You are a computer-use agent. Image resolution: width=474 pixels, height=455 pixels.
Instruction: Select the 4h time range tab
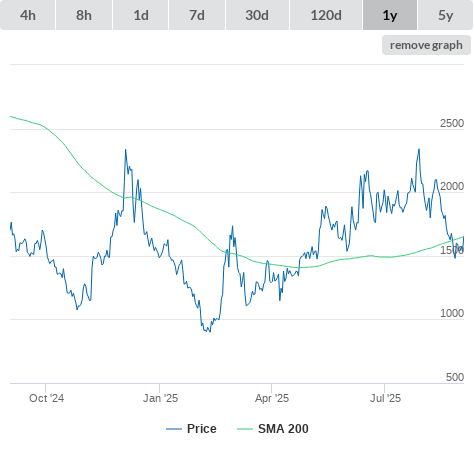point(28,15)
